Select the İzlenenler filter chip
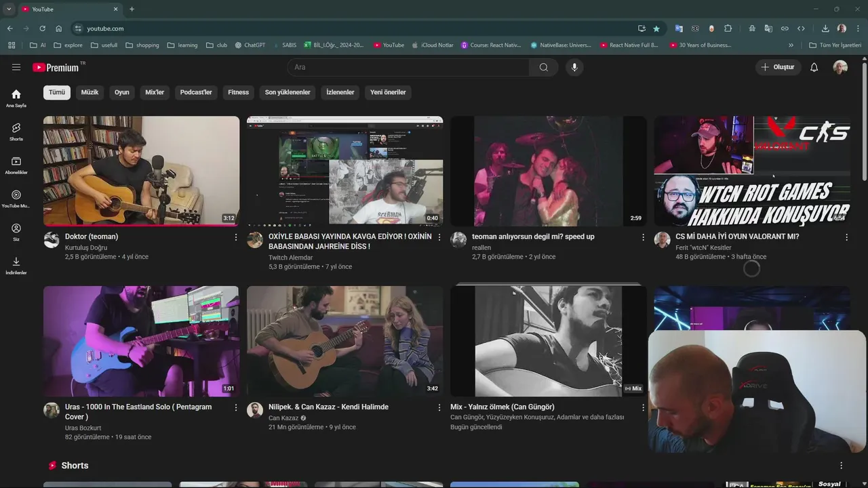The width and height of the screenshot is (868, 488). [x=340, y=92]
